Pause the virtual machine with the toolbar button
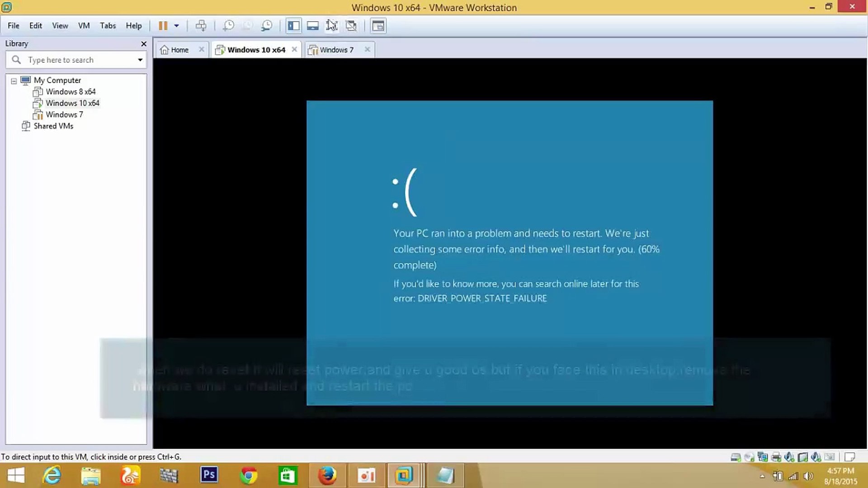Viewport: 868px width, 488px height. pyautogui.click(x=163, y=26)
